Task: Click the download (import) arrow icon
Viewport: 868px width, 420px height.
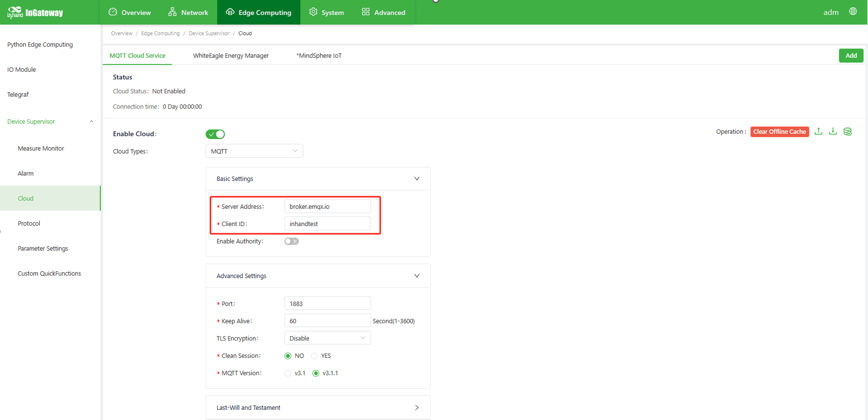Action: pos(833,132)
